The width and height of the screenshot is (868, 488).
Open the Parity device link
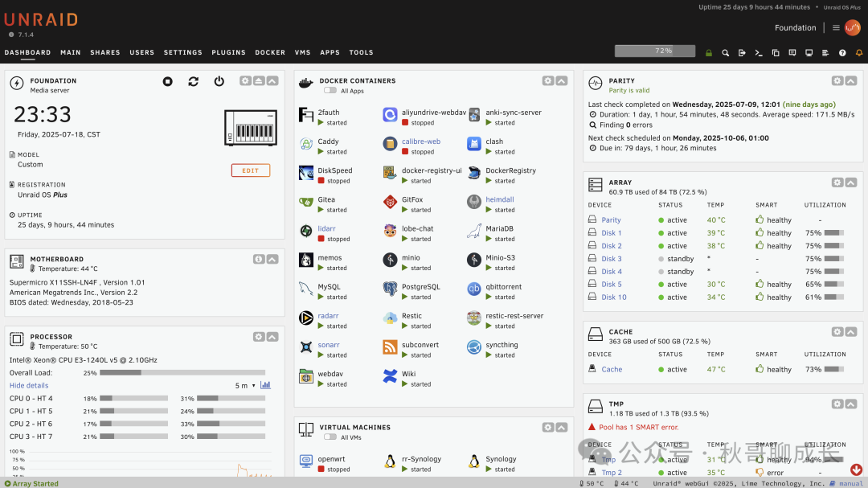pos(611,220)
